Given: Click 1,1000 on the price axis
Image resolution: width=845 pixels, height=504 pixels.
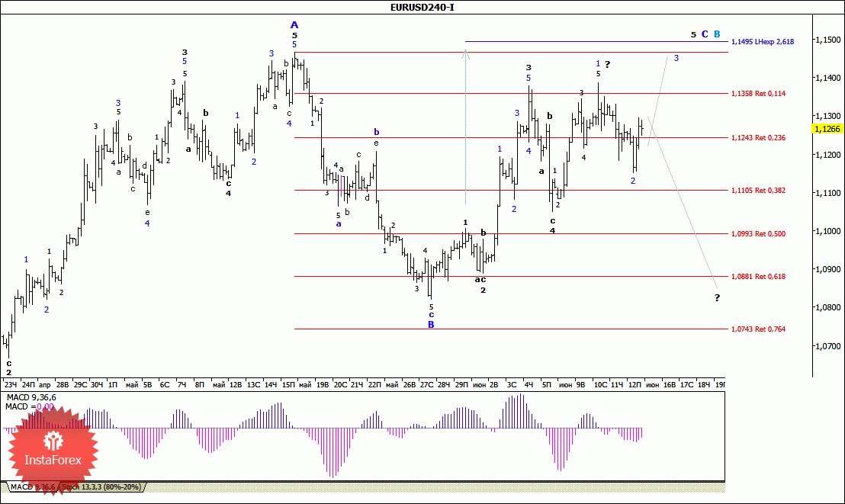Looking at the screenshot, I should tap(827, 231).
